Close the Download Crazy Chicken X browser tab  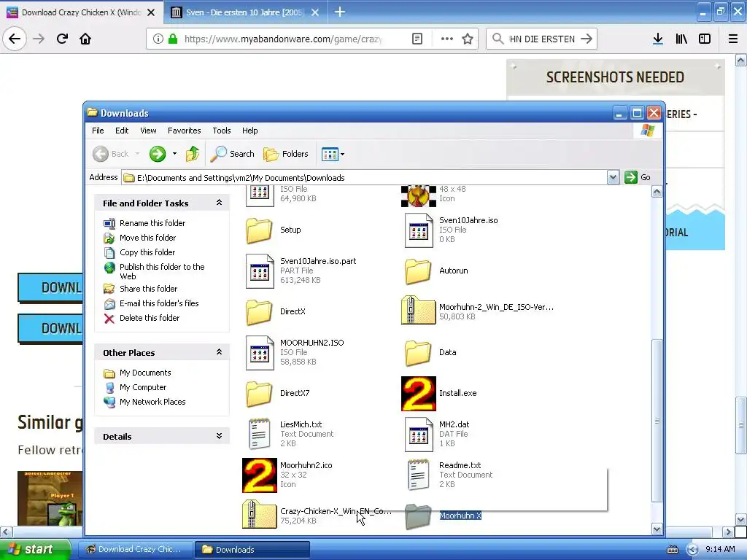pyautogui.click(x=151, y=12)
